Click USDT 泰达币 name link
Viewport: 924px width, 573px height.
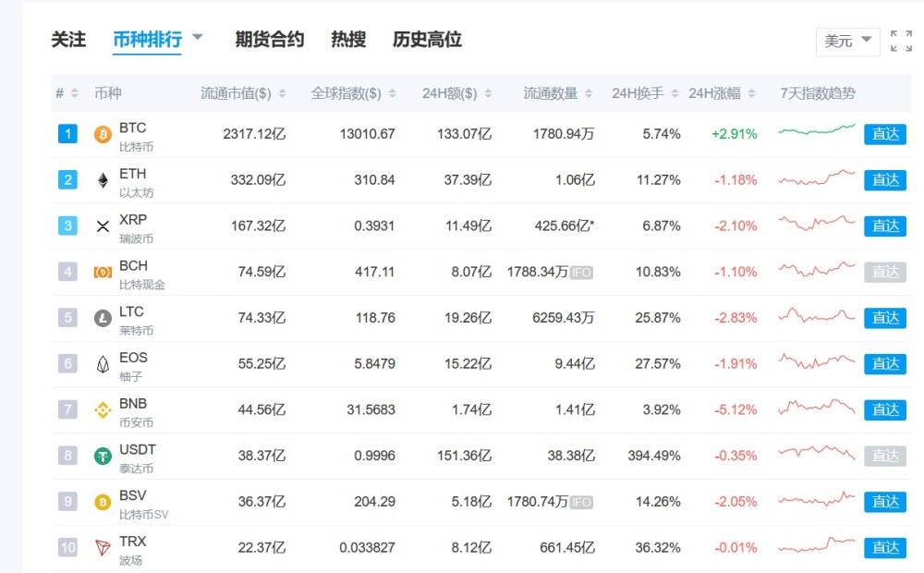click(x=138, y=458)
